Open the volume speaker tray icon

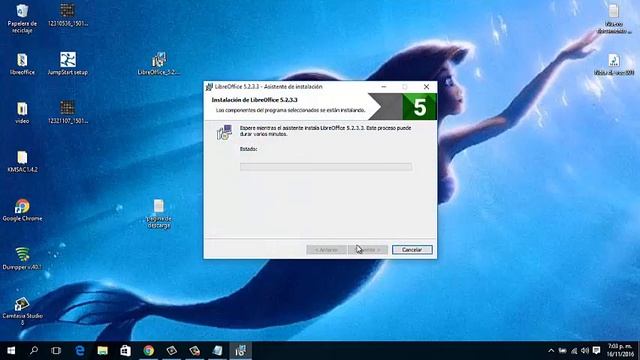click(x=585, y=351)
